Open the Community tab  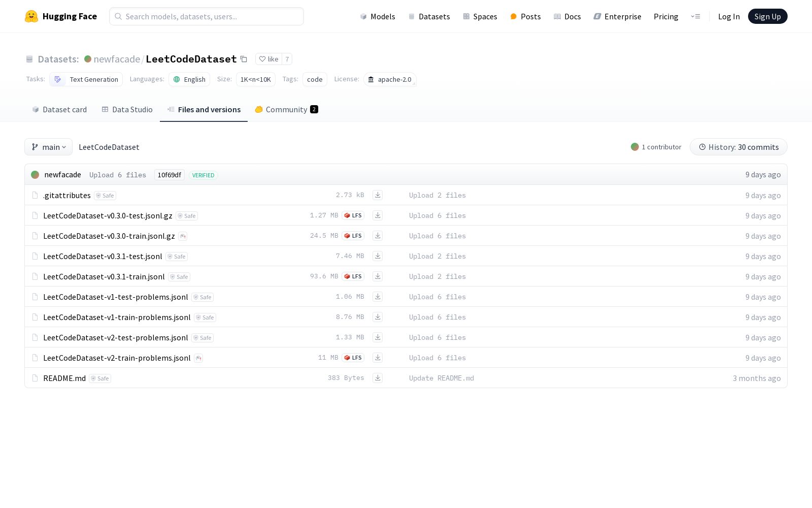point(286,110)
